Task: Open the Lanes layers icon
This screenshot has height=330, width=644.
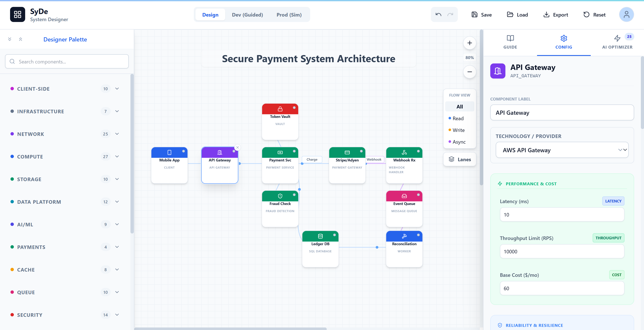Action: 451,159
